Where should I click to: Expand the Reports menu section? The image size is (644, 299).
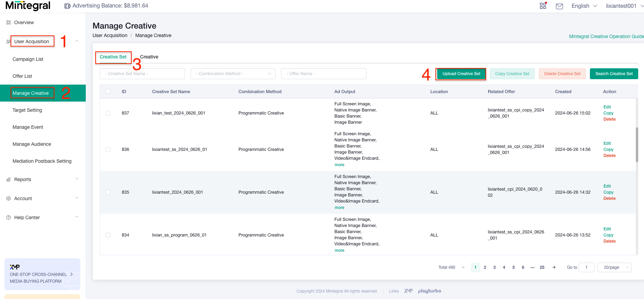pyautogui.click(x=77, y=179)
